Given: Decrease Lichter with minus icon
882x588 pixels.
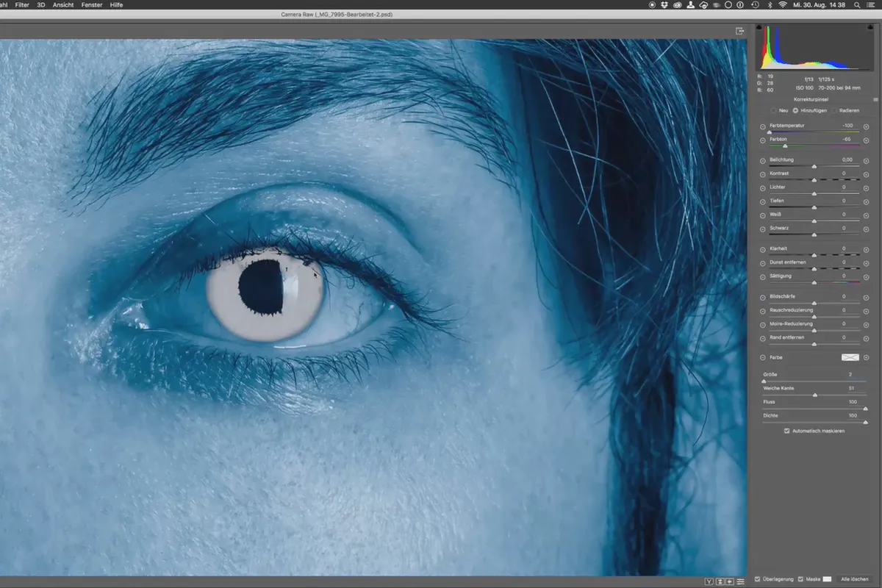Looking at the screenshot, I should (762, 189).
